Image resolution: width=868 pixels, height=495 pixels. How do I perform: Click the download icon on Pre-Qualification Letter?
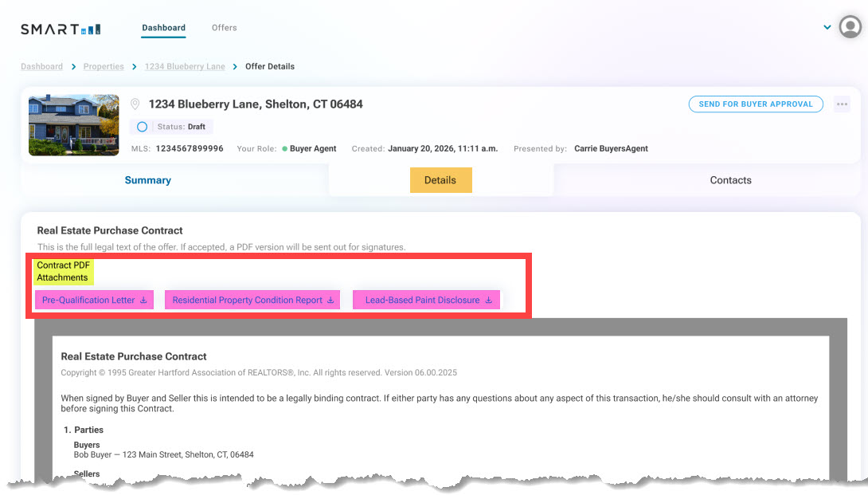coord(143,300)
